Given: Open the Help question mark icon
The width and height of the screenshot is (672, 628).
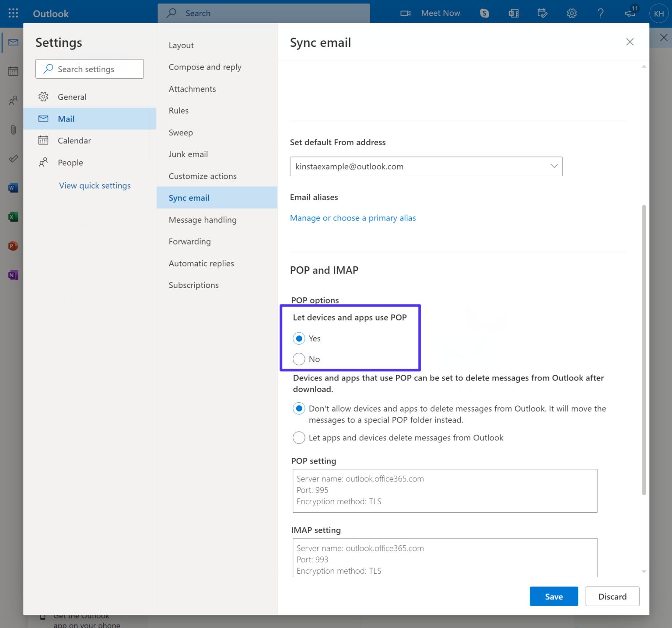Looking at the screenshot, I should (601, 13).
